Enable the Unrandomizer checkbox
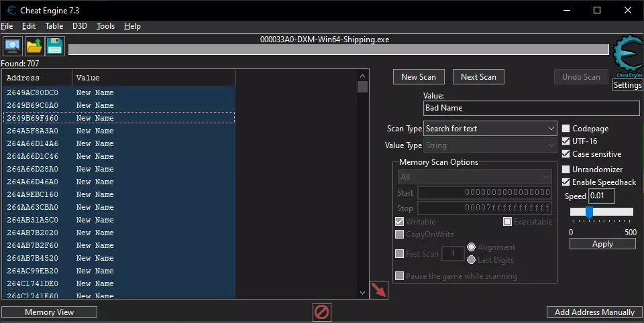Viewport: 644px width, 323px height. point(566,169)
